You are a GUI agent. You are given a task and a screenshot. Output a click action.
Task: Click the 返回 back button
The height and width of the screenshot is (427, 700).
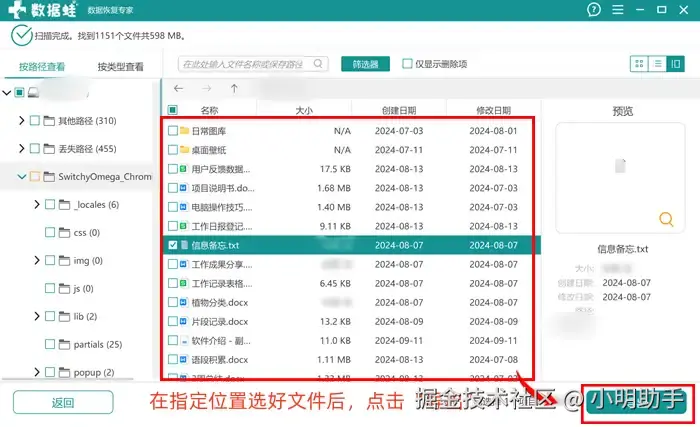coord(63,402)
